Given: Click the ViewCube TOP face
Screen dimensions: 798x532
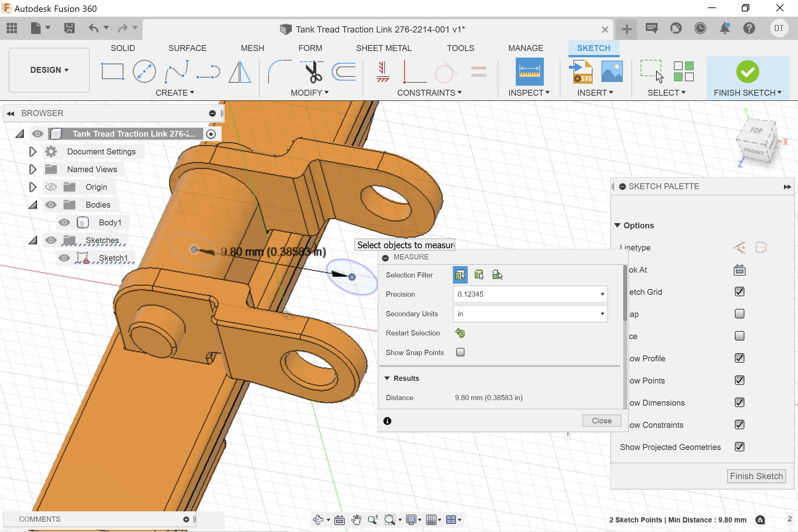Looking at the screenshot, I should [x=756, y=130].
